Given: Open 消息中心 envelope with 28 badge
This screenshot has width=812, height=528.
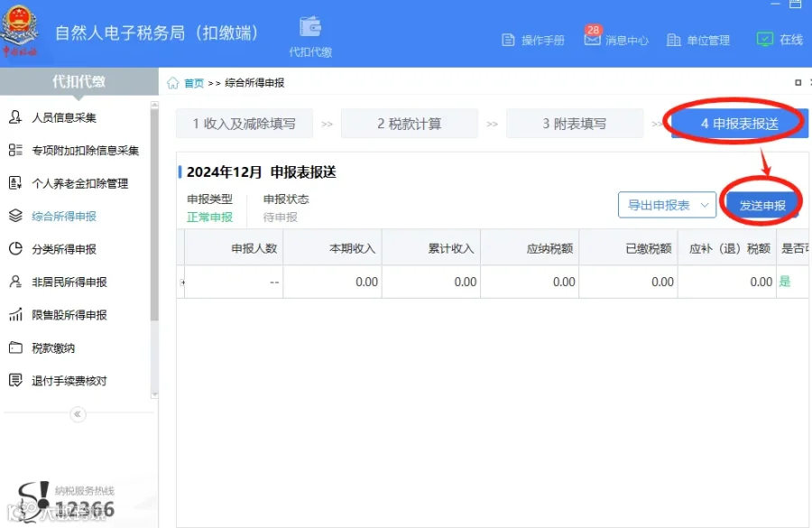Looking at the screenshot, I should tap(593, 37).
